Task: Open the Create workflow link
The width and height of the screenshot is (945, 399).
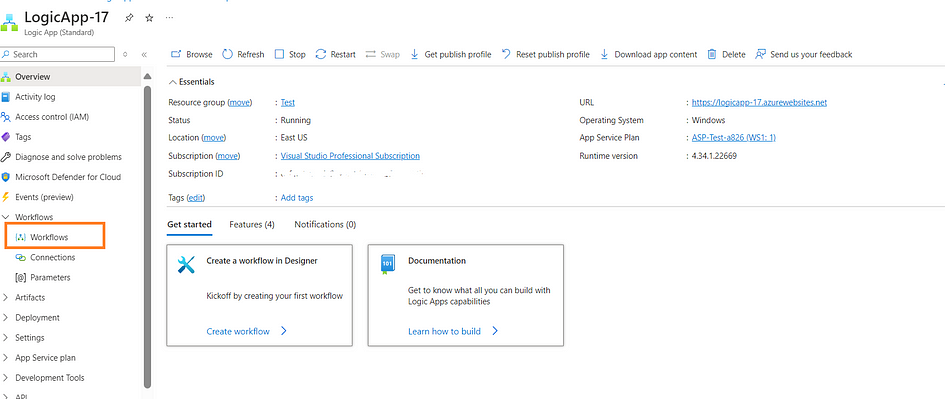Action: (x=246, y=331)
